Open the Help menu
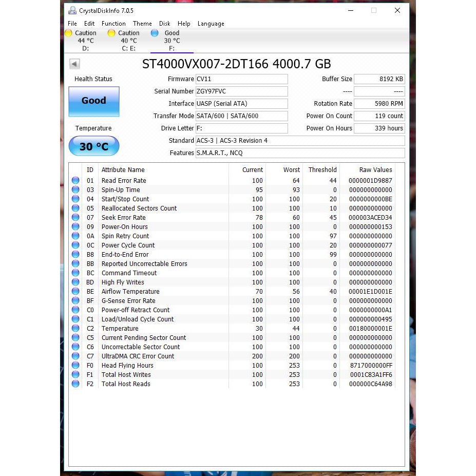 pos(184,23)
